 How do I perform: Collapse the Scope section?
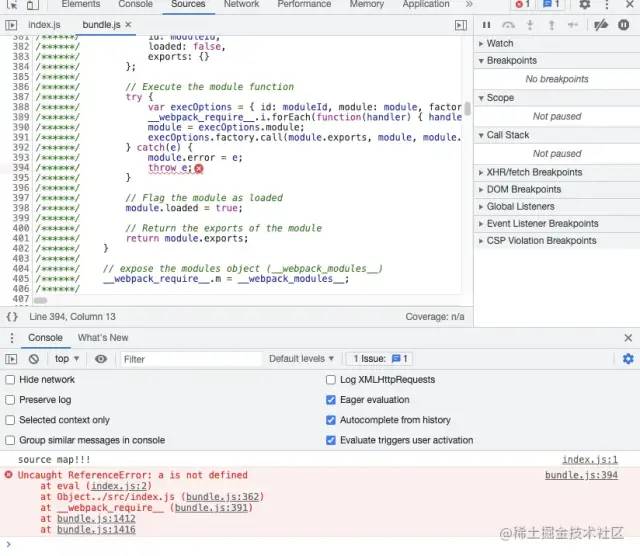(557, 98)
